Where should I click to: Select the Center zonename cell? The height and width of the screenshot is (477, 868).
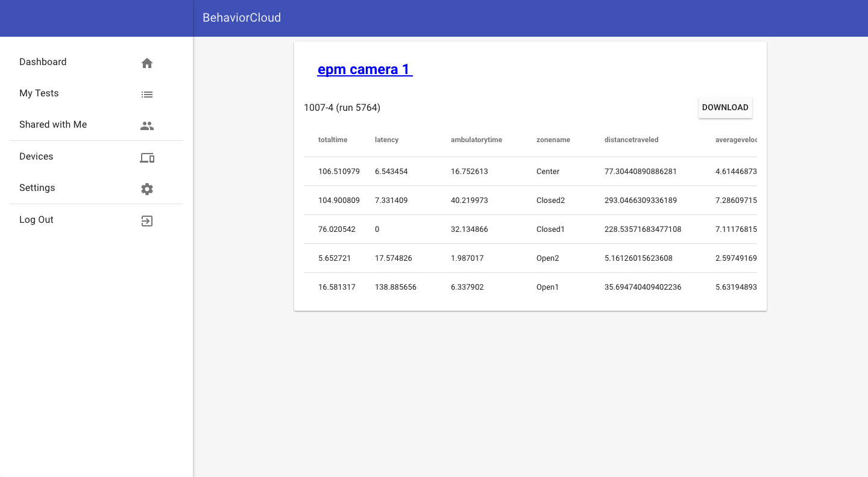tap(548, 172)
